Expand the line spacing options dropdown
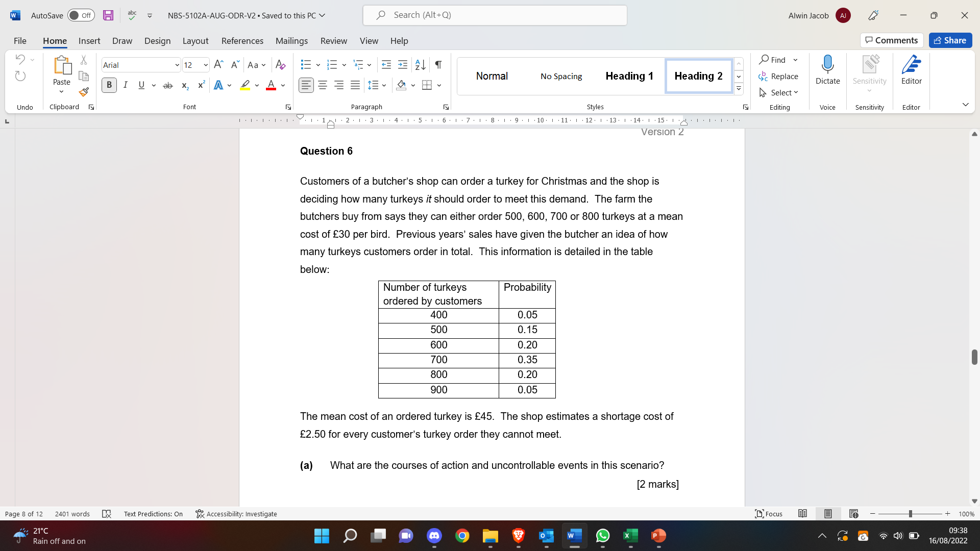The height and width of the screenshot is (551, 980). [383, 85]
